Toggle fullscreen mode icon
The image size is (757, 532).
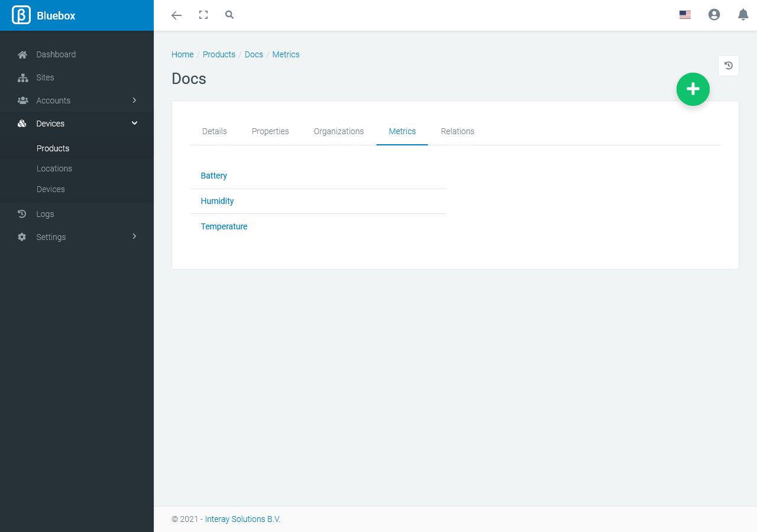coord(203,15)
